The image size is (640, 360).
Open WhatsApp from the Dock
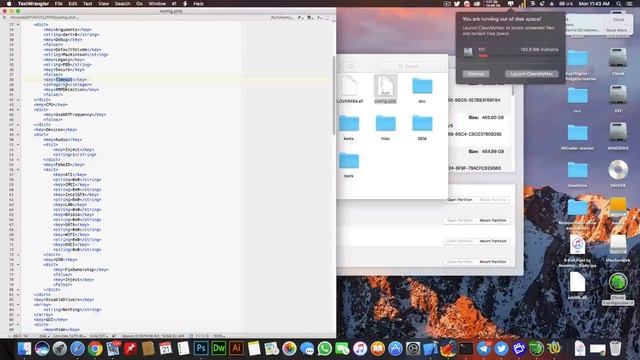coord(324,349)
